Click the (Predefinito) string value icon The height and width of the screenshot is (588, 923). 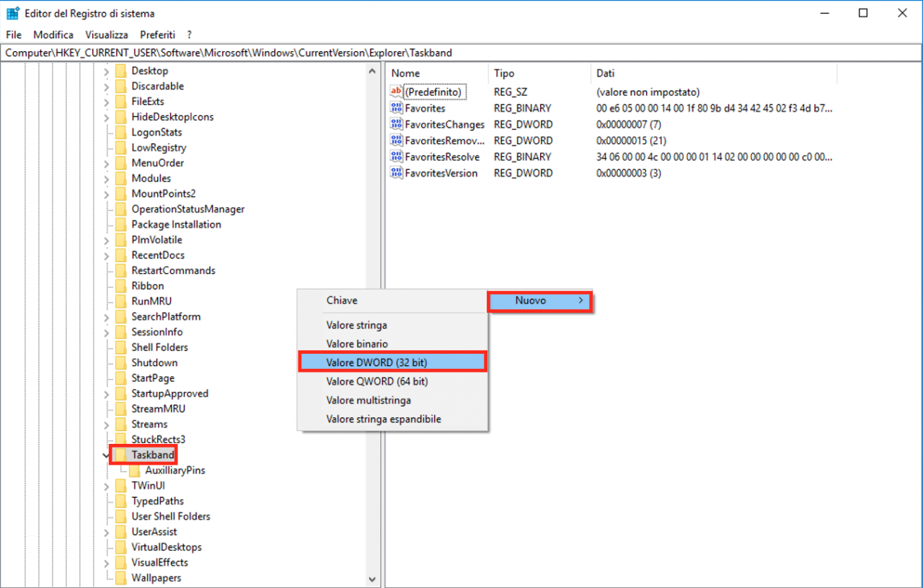396,92
